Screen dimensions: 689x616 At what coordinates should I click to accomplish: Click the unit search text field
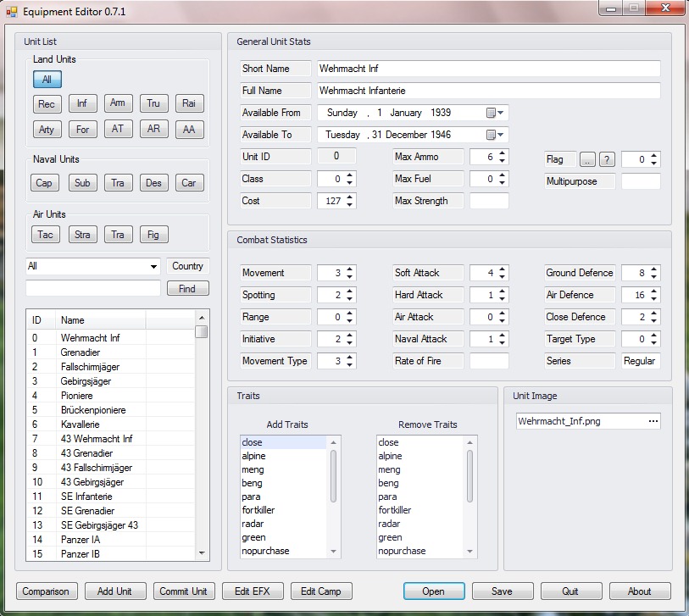[93, 289]
